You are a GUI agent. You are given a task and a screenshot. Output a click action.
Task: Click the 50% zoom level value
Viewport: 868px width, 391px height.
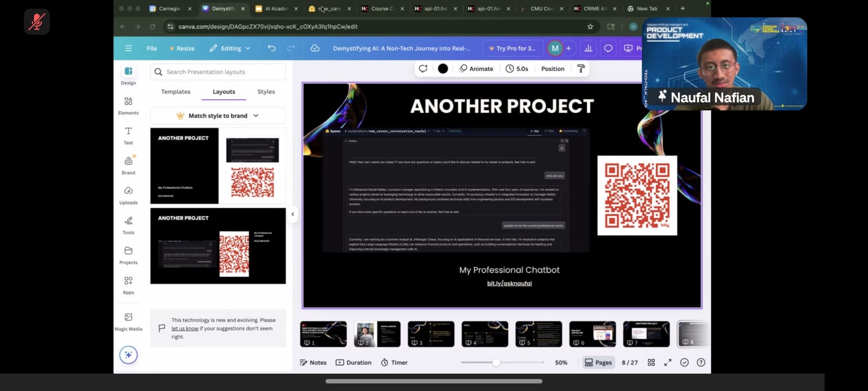561,362
